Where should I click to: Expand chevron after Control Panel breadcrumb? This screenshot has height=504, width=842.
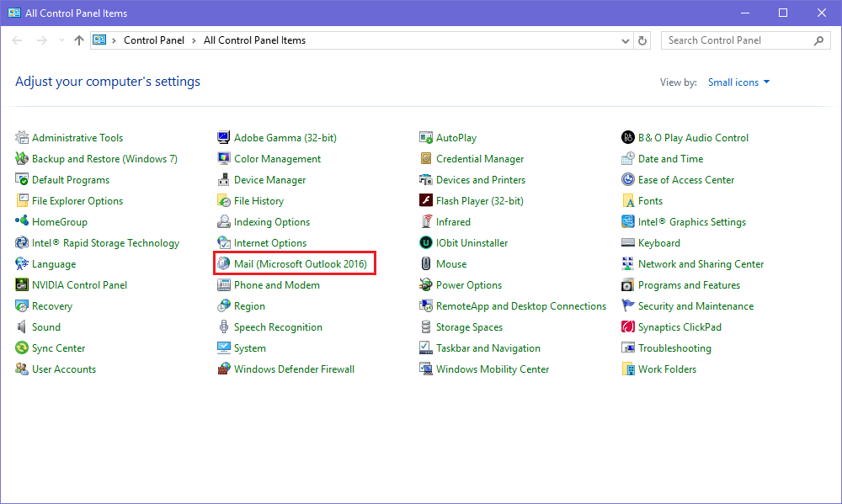click(194, 40)
